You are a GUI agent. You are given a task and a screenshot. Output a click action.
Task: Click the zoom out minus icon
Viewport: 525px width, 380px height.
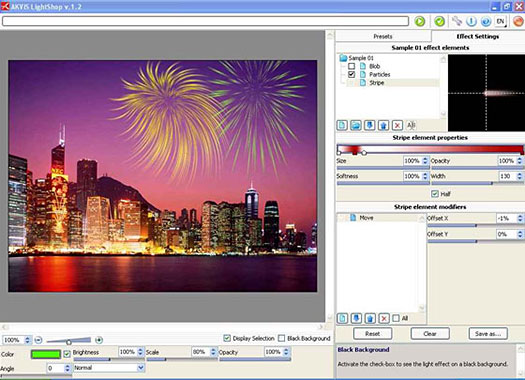[38, 340]
